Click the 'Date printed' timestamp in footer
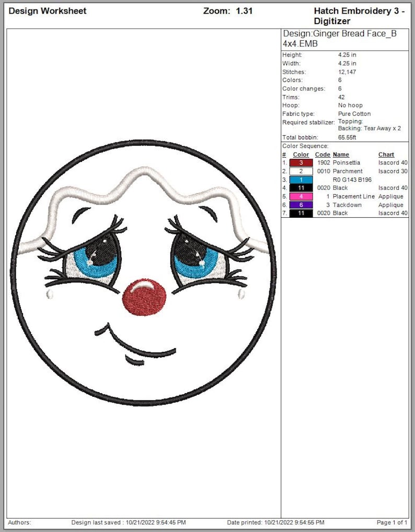The height and width of the screenshot is (532, 415). pos(275,523)
